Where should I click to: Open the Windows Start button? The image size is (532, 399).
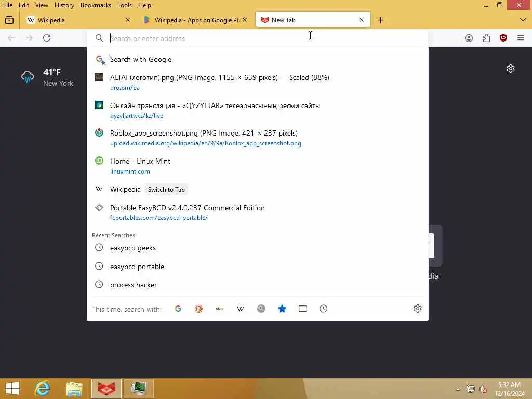click(12, 389)
